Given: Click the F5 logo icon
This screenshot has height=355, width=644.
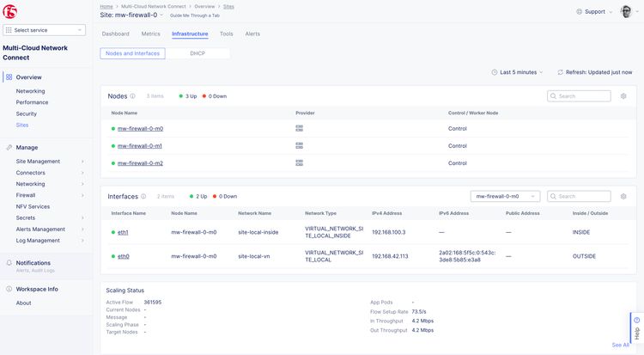Looking at the screenshot, I should point(12,11).
